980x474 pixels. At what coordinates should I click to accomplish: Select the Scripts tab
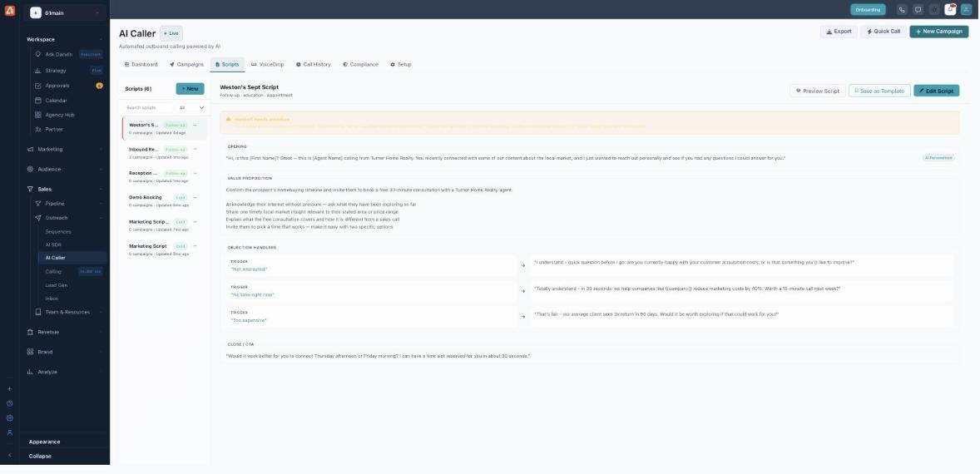click(x=227, y=64)
